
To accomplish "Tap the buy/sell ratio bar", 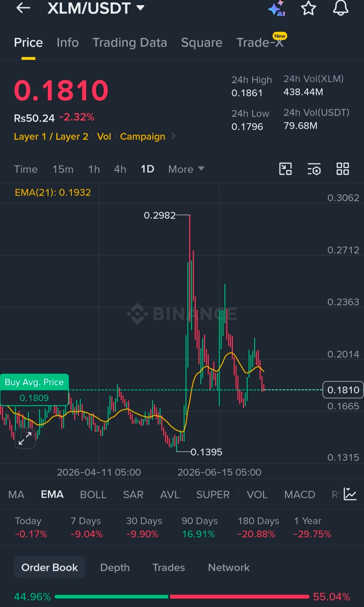I will pyautogui.click(x=182, y=597).
